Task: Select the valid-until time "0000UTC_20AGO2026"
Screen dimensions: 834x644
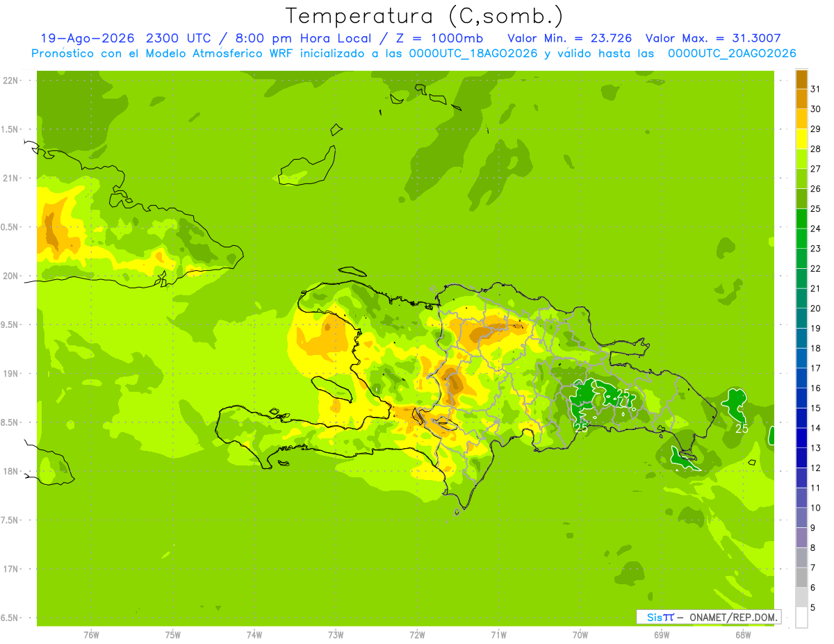Action: (x=732, y=53)
